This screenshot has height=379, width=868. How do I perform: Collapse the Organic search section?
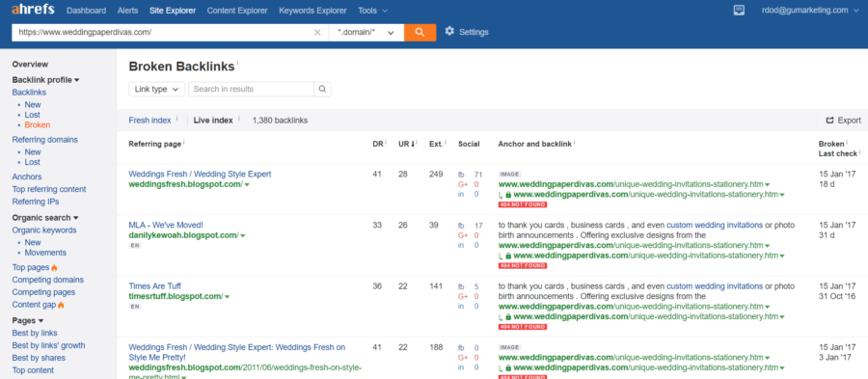pos(45,217)
